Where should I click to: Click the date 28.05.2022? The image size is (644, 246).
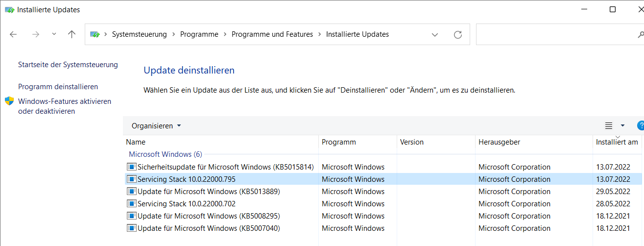(613, 204)
